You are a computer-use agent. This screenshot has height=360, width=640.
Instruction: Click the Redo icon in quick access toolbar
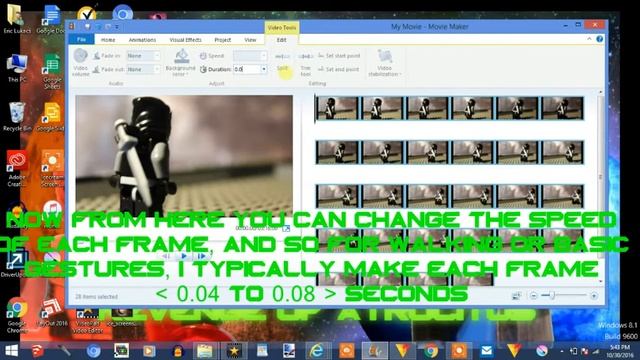click(108, 27)
